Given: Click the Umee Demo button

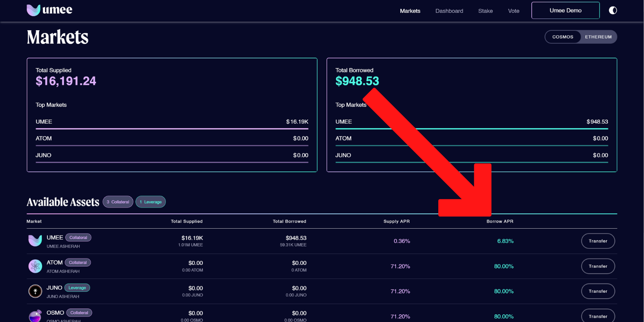Looking at the screenshot, I should tap(565, 10).
